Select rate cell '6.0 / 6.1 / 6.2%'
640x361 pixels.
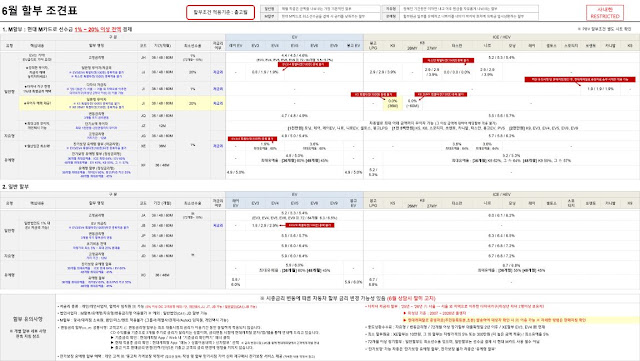pos(501,215)
